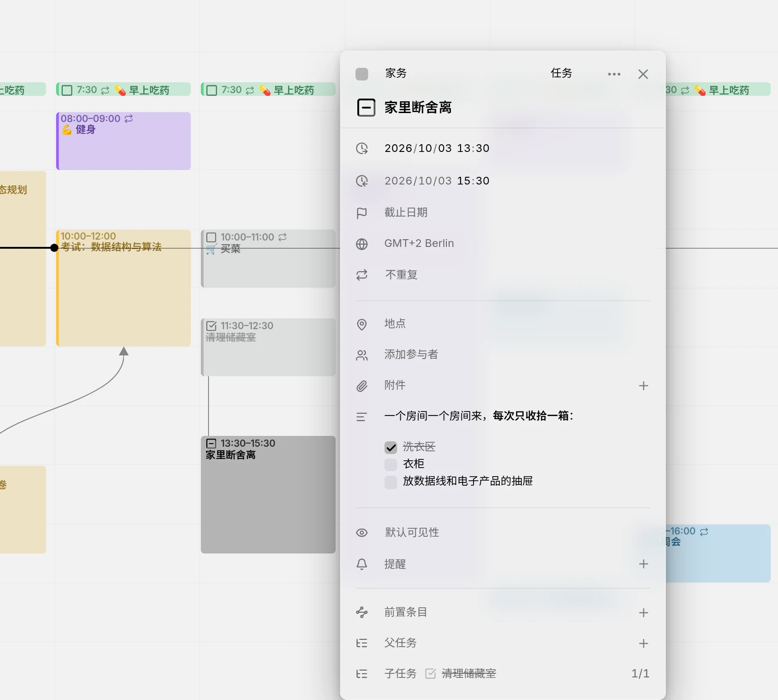
Task: Click the reminder bell icon
Action: [x=362, y=564]
